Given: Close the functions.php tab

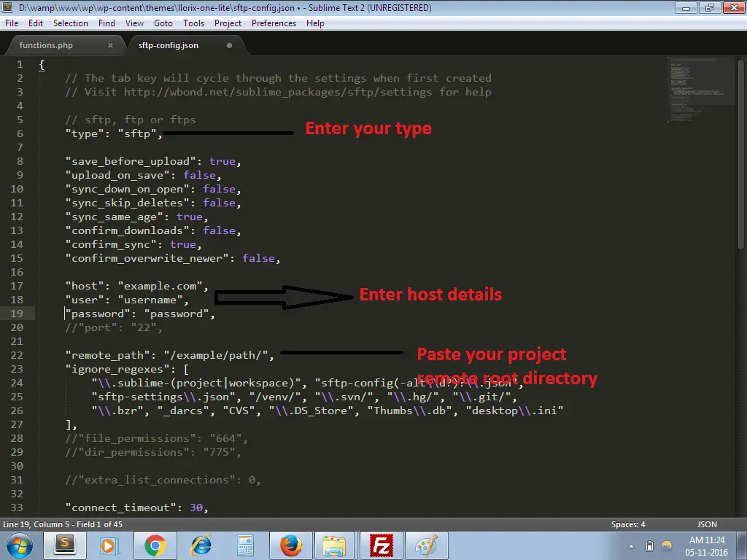Looking at the screenshot, I should 111,45.
